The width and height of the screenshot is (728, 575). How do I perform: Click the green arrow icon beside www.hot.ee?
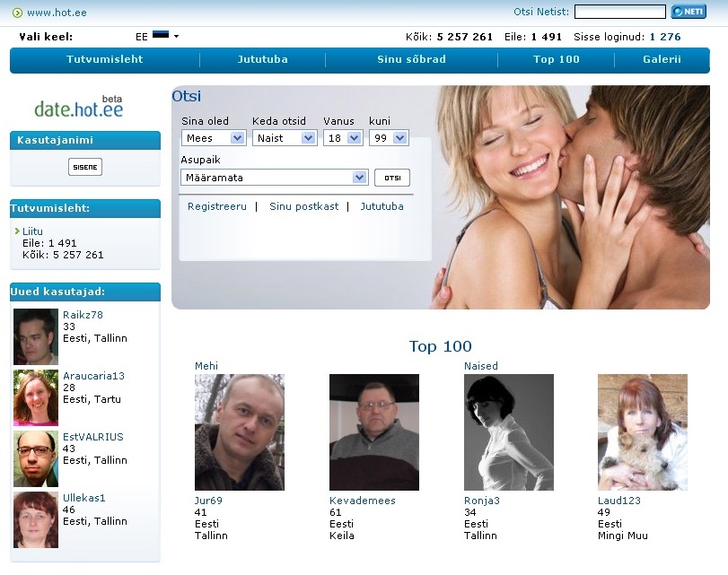click(17, 13)
